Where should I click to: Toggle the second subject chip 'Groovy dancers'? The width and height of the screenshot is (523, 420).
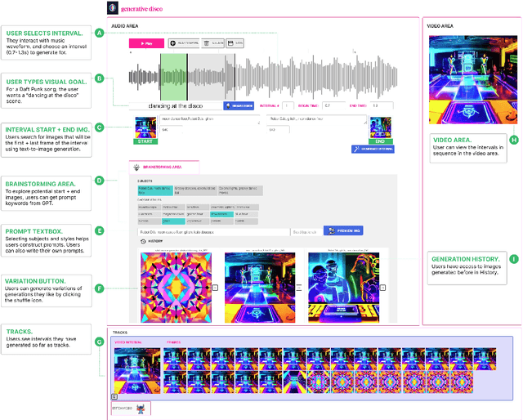point(195,190)
